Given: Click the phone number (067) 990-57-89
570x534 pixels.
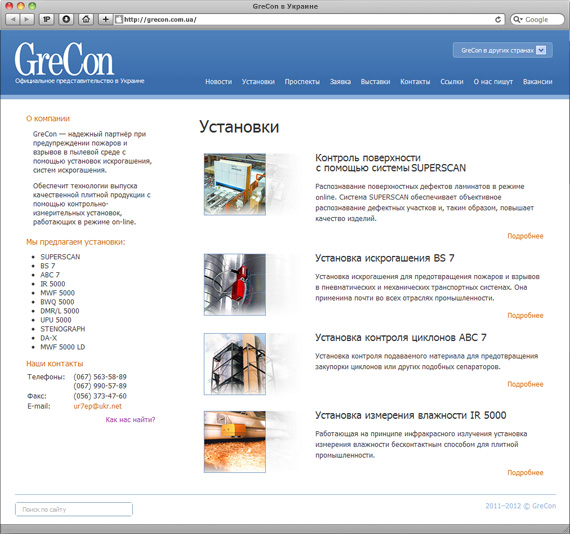Looking at the screenshot, I should [x=100, y=386].
